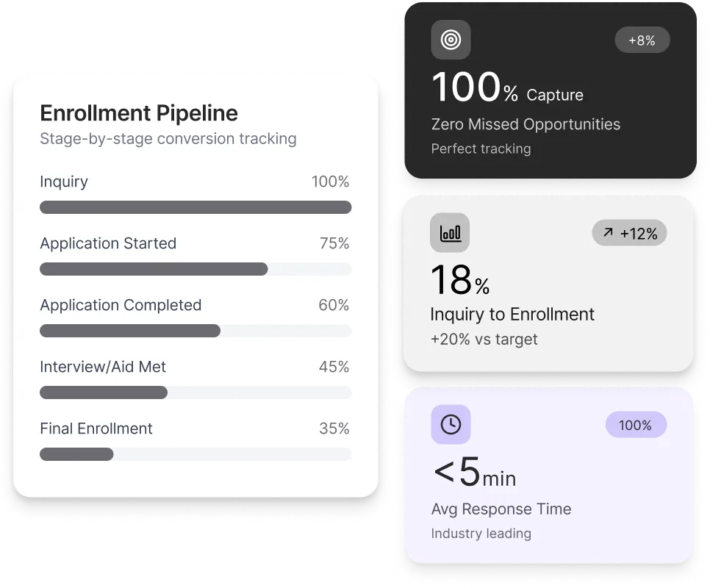This screenshot has height=588, width=710.
Task: Click the purple 100% badge
Action: click(x=635, y=425)
